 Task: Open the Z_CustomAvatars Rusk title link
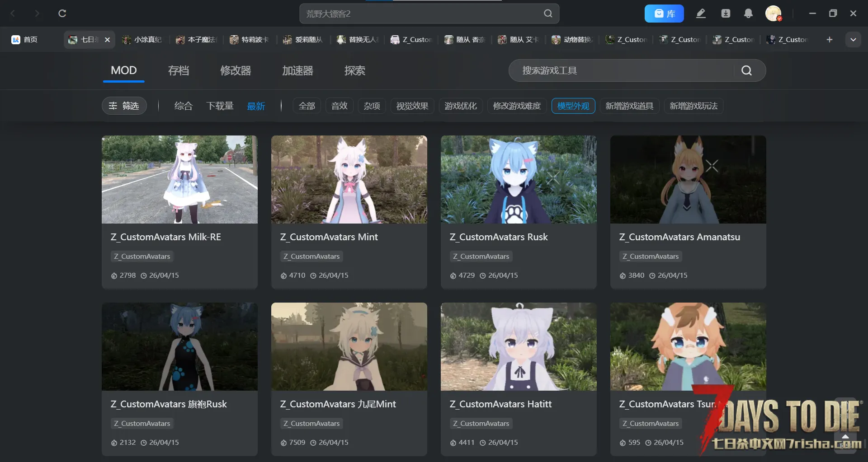[499, 237]
